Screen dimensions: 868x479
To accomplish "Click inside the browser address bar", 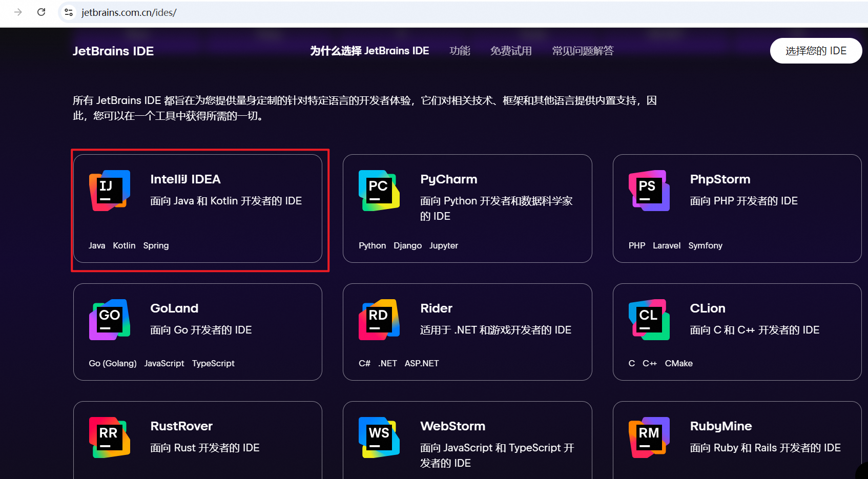I will tap(256, 12).
